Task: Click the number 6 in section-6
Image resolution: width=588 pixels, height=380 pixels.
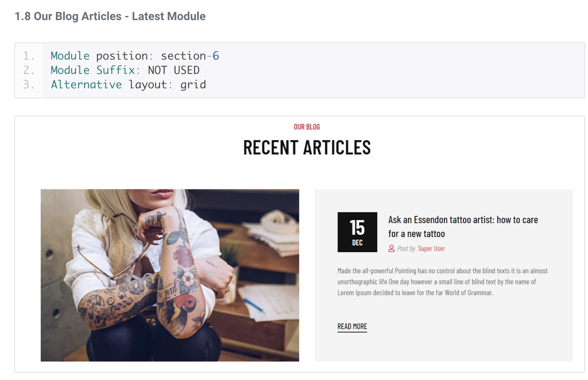Action: [216, 56]
